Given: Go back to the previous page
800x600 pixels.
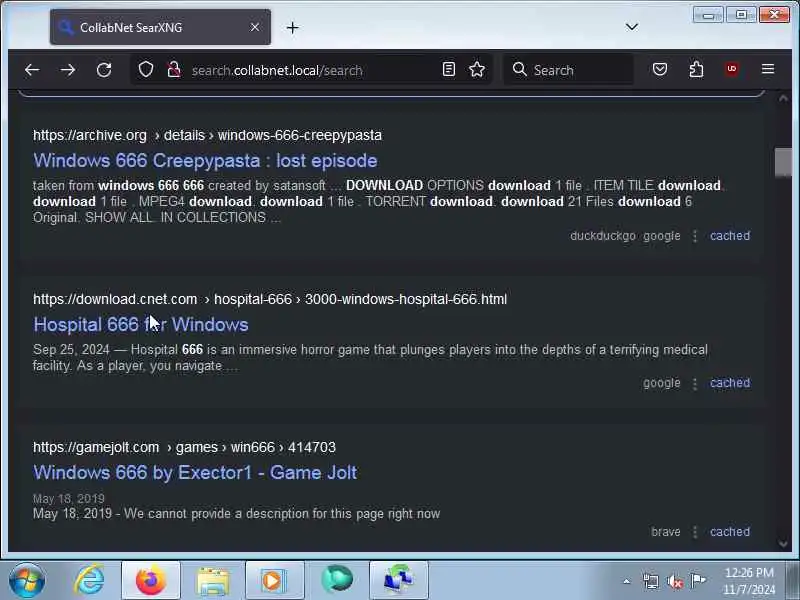Looking at the screenshot, I should pos(32,69).
